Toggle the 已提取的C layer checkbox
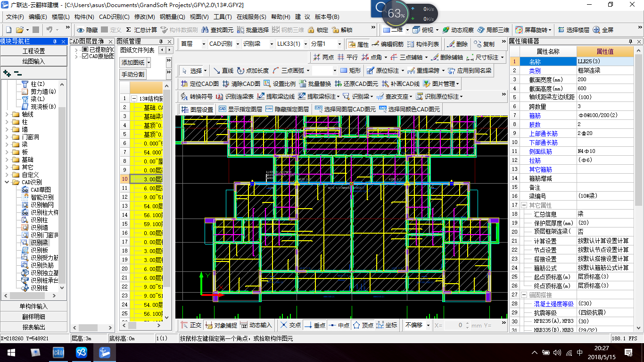Image resolution: width=644 pixels, height=362 pixels. (x=85, y=50)
